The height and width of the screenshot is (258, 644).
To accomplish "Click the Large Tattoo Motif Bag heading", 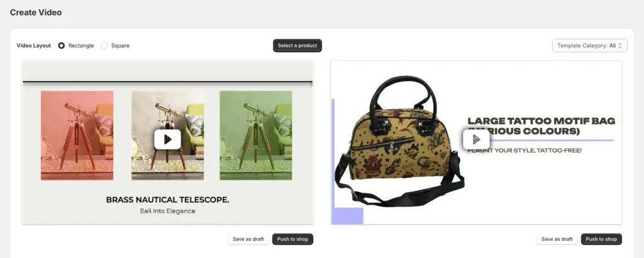I will point(541,126).
